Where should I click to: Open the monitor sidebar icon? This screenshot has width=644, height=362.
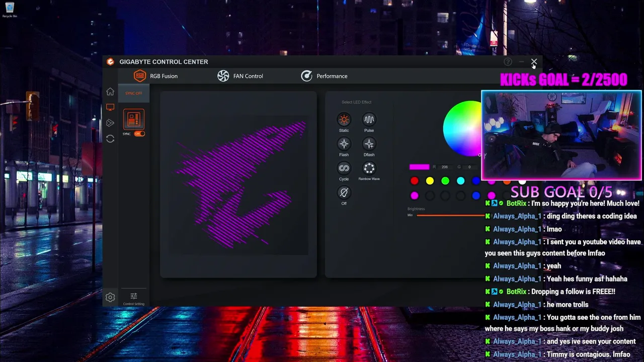(x=110, y=107)
